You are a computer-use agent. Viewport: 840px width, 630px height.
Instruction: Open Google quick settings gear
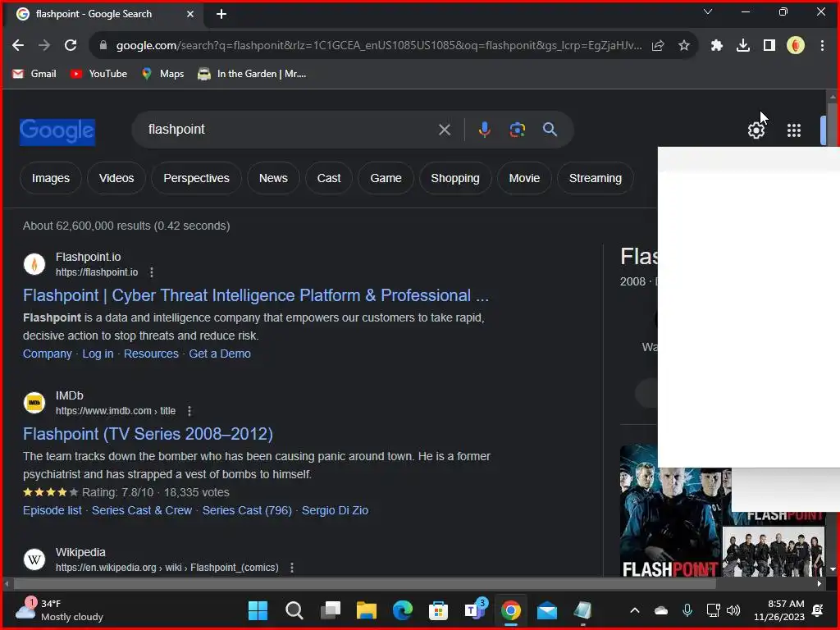coord(756,130)
